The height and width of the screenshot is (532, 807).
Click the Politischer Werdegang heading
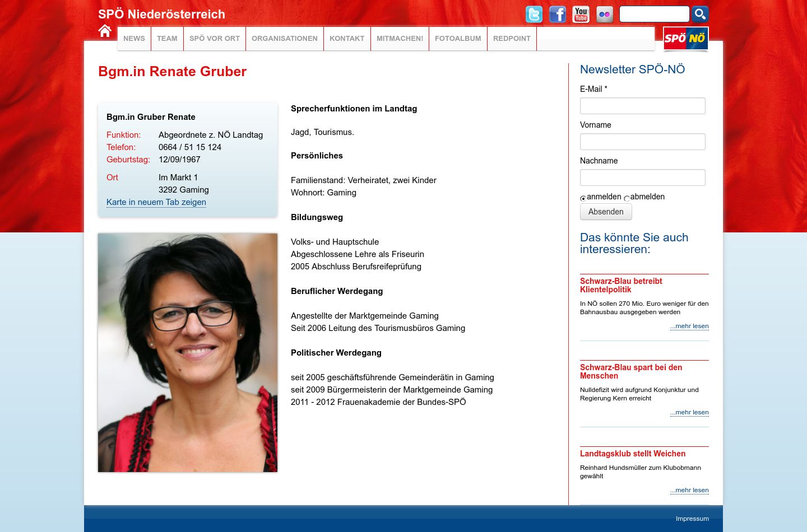[x=336, y=353]
